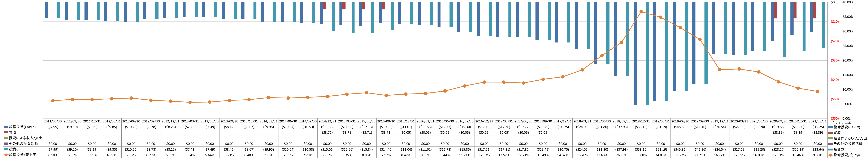868x158 pixels.
Task: Click the 2014/12/31 date column header
Action: [x=327, y=121]
